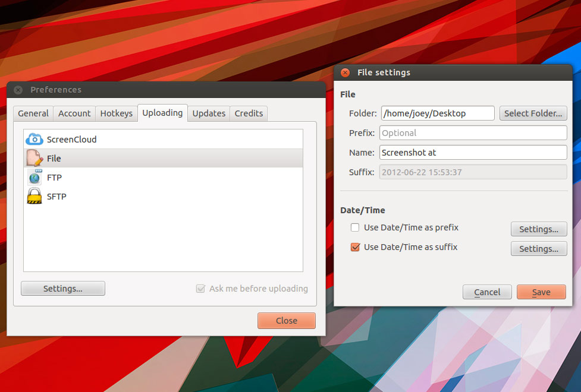Enable Use Date/Time as prefix
Viewport: 581px width, 392px height.
355,227
